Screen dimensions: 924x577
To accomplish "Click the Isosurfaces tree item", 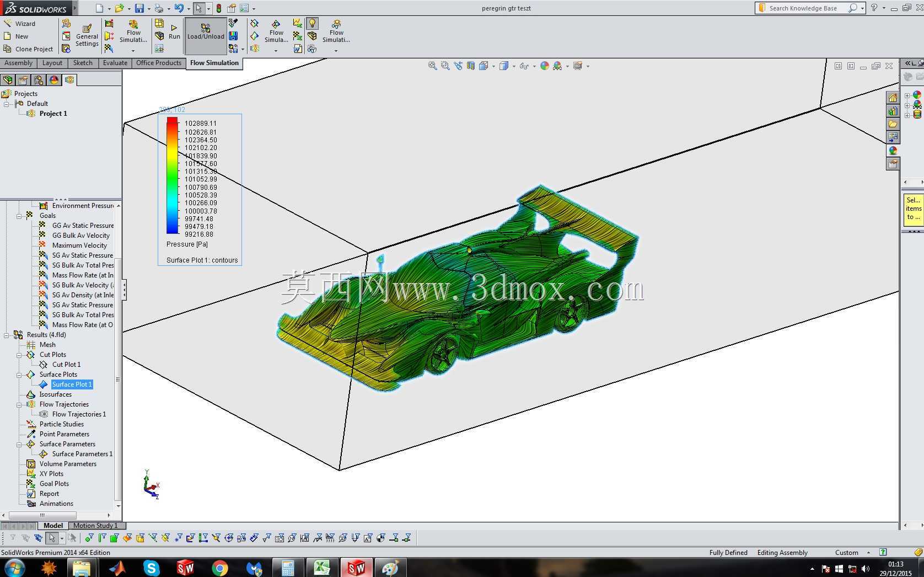I will [x=55, y=394].
